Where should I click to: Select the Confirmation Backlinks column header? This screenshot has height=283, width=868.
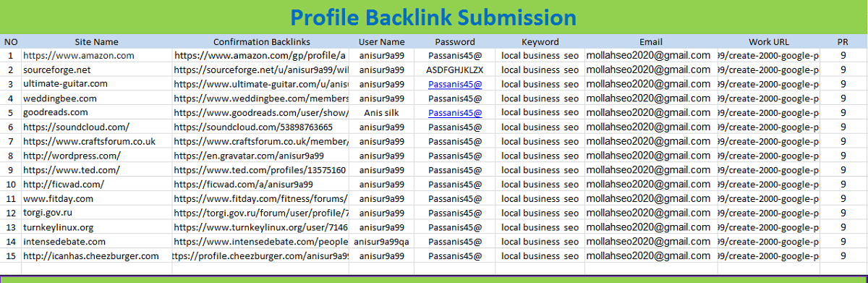(260, 42)
